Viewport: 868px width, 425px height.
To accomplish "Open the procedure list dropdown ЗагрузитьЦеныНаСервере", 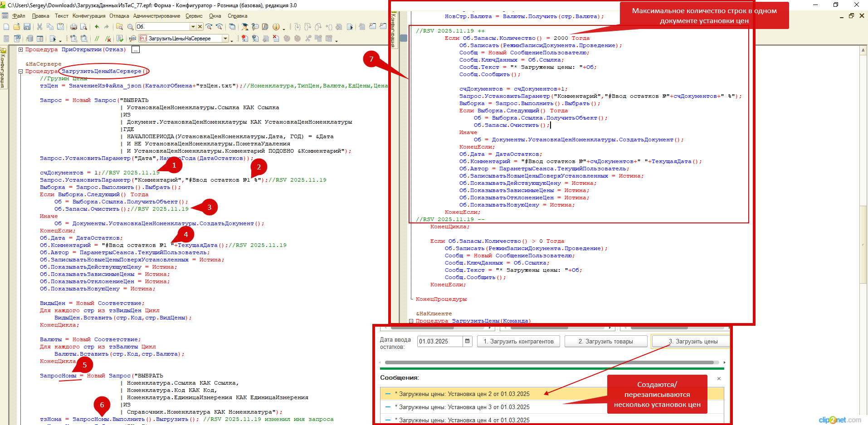I will (x=225, y=39).
